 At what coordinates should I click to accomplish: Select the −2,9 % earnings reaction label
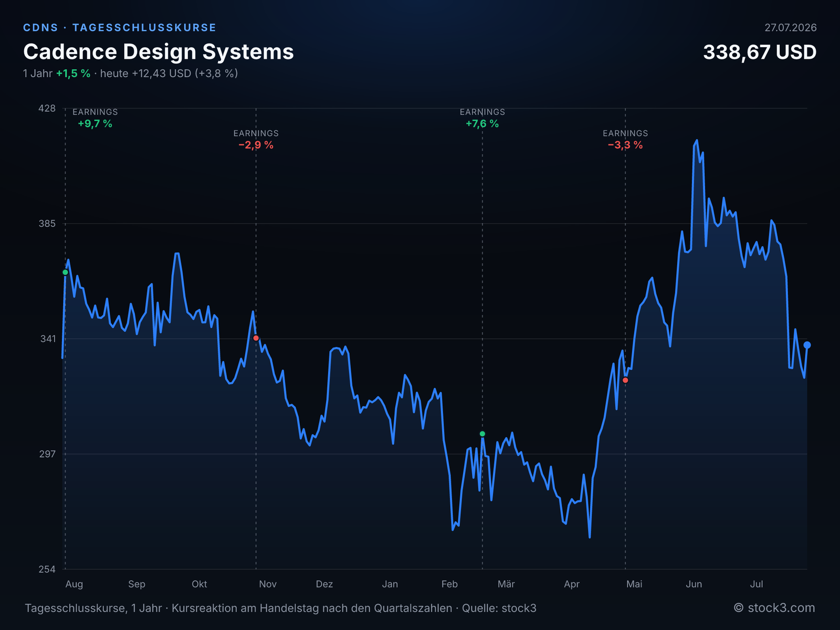pos(256,145)
